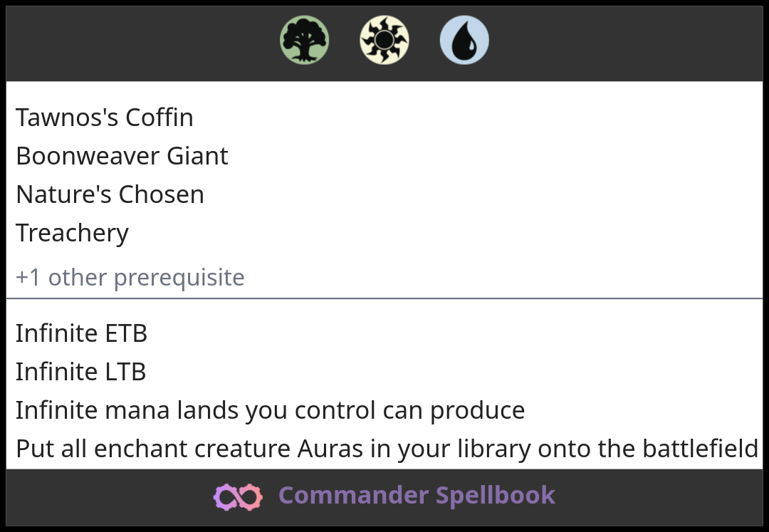Click the Infinite mana lands result line
This screenshot has height=532, width=769.
pyautogui.click(x=270, y=410)
